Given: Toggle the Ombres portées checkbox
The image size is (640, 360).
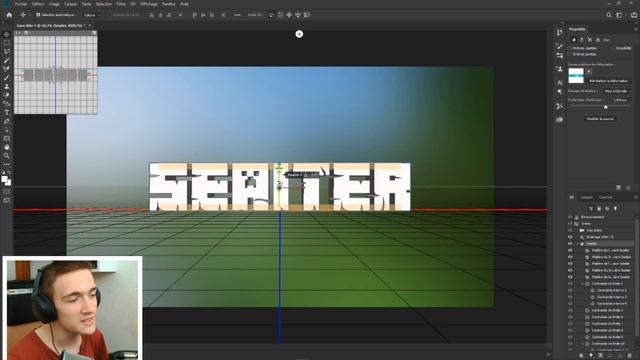Looking at the screenshot, I should pyautogui.click(x=571, y=54).
